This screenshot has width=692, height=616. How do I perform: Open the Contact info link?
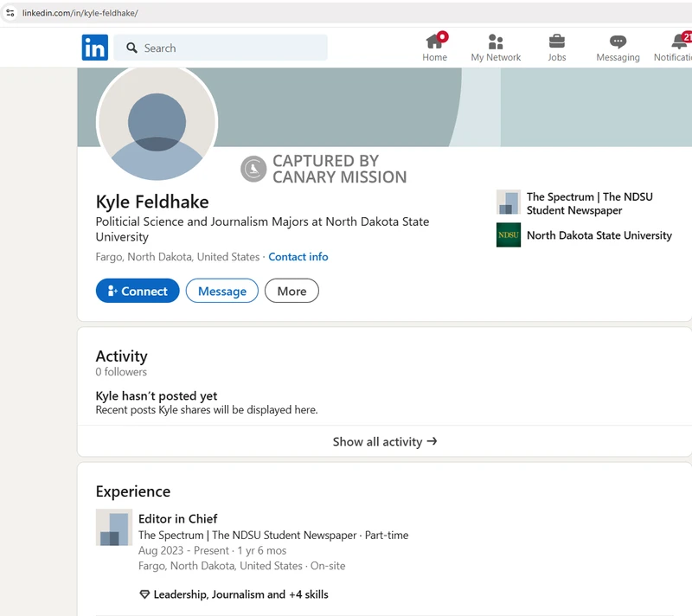coord(298,257)
